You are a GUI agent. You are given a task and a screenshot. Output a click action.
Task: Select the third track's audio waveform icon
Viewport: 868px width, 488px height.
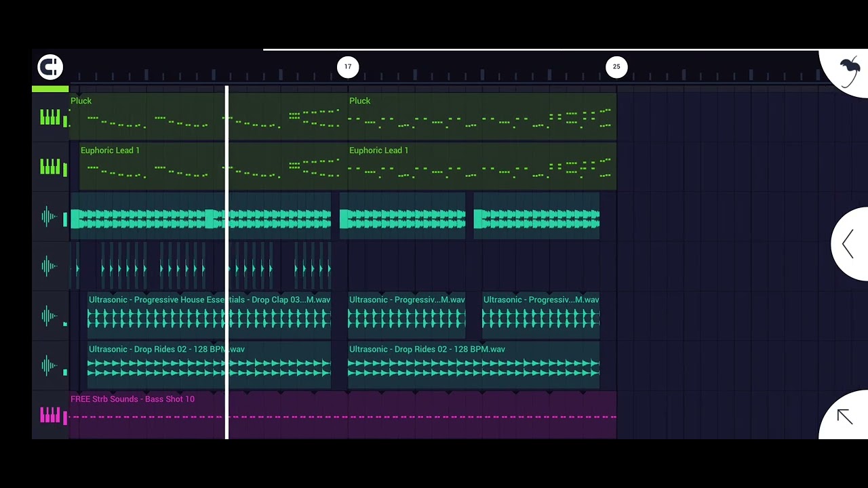coord(50,217)
